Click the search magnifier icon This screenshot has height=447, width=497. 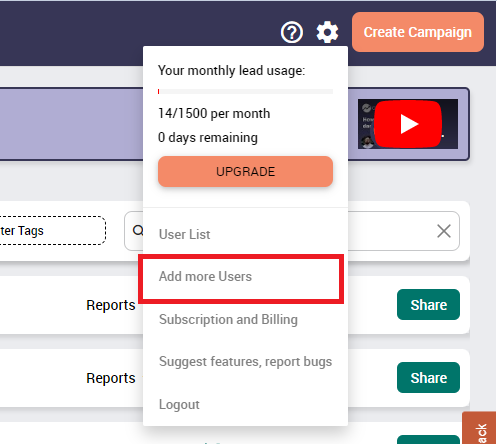pos(138,230)
